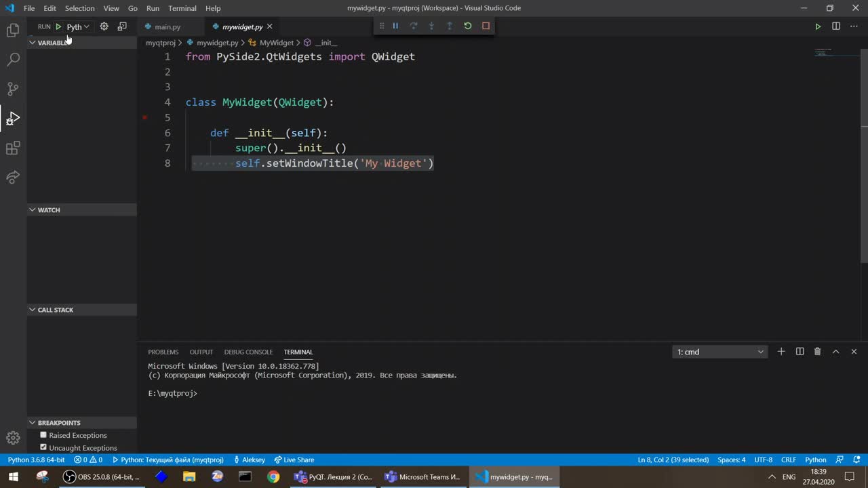This screenshot has height=488, width=868.
Task: Change indentation via Spaces: 4
Action: click(732, 460)
